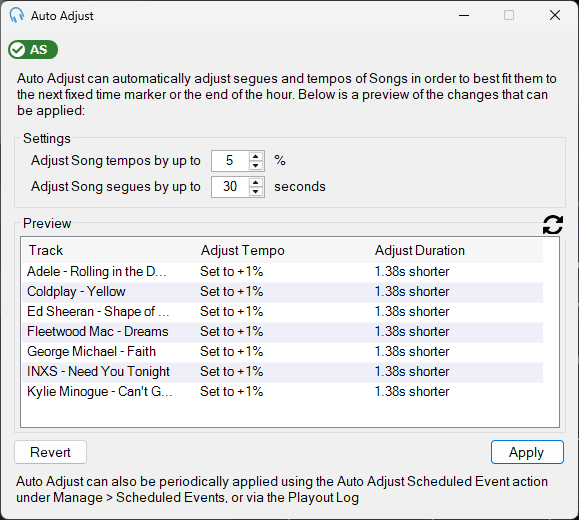This screenshot has height=520, width=579.
Task: Click Set to +1% for Fleetwood Mac - Dreams
Action: 232,332
